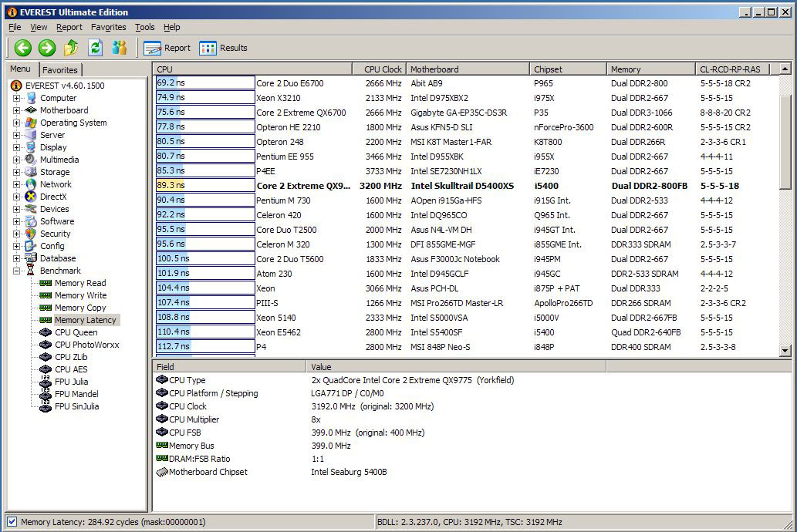This screenshot has height=532, width=797.
Task: Click the results list scroll down arrow
Action: click(x=785, y=350)
